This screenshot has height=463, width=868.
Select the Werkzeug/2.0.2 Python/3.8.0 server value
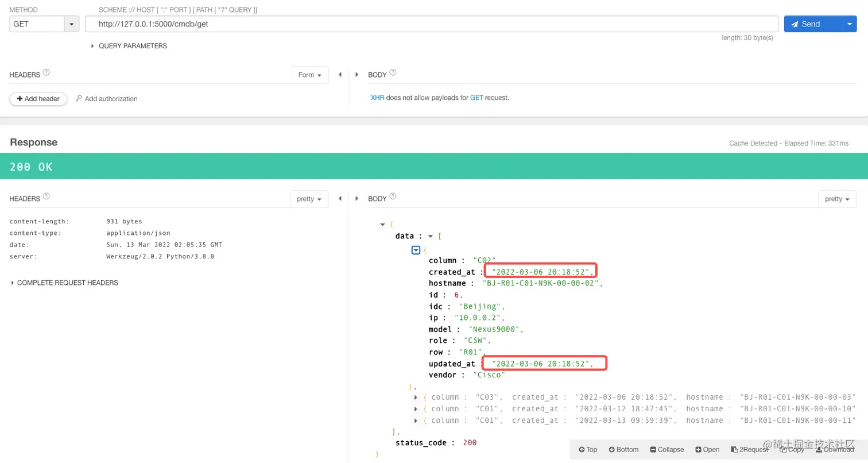160,256
